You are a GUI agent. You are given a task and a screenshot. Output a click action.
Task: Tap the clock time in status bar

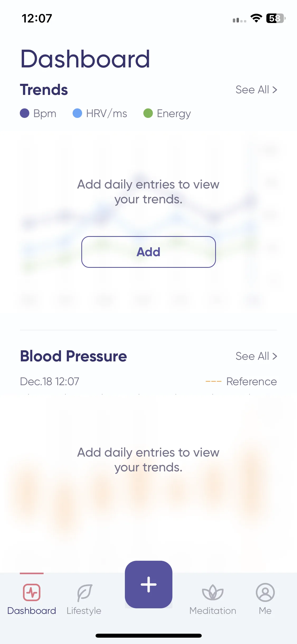[x=37, y=18]
